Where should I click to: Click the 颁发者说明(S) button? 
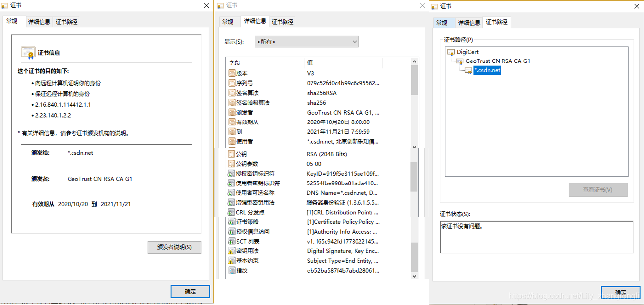click(x=175, y=247)
